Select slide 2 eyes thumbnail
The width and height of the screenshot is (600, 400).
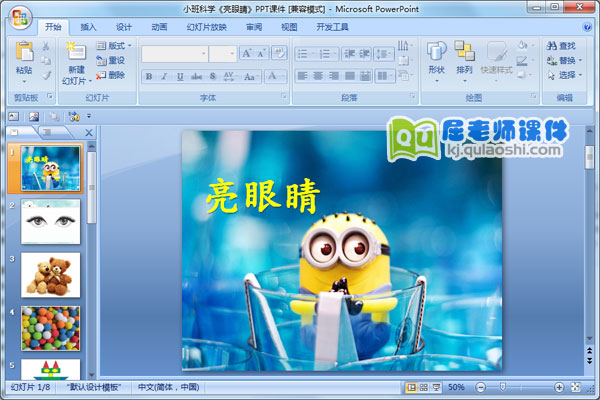click(x=51, y=221)
